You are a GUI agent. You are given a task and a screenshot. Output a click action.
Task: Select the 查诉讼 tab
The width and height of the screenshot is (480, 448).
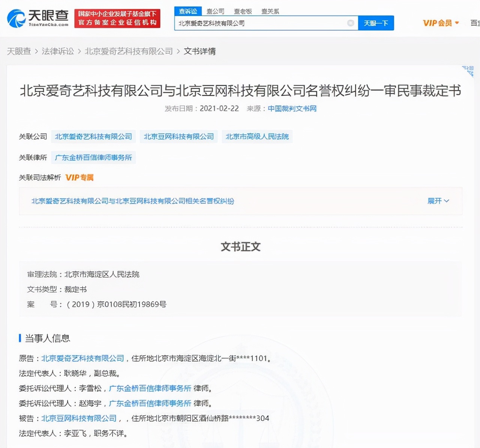(188, 11)
